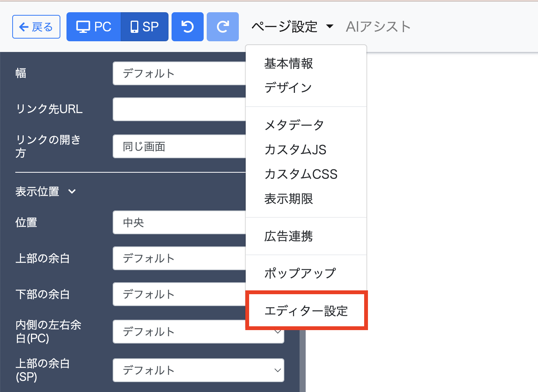The height and width of the screenshot is (392, 538).
Task: Open 表示期限 settings
Action: [x=288, y=199]
